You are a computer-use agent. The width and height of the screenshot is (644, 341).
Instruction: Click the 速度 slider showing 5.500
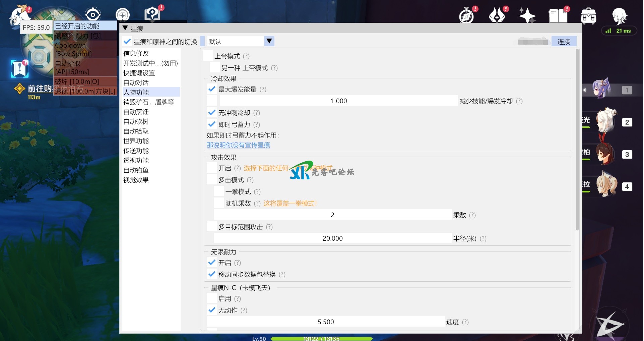pos(325,322)
